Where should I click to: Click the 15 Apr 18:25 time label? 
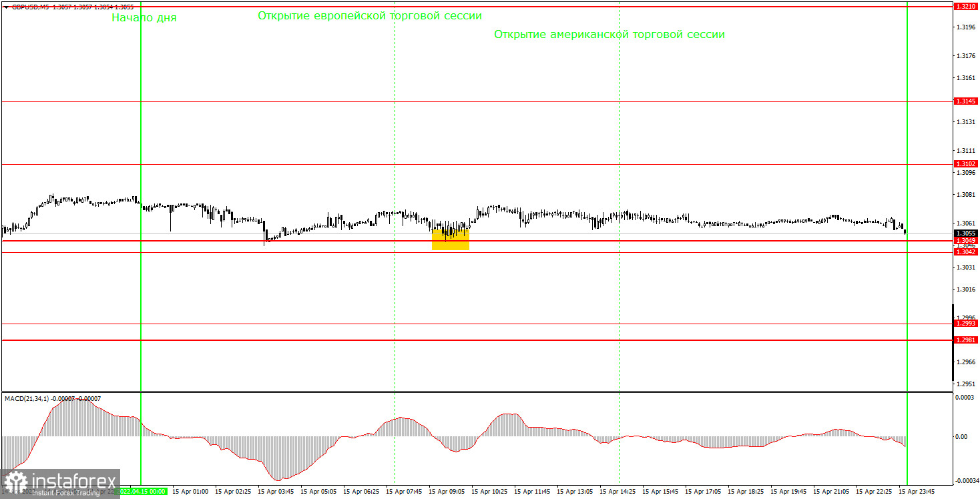(x=745, y=491)
